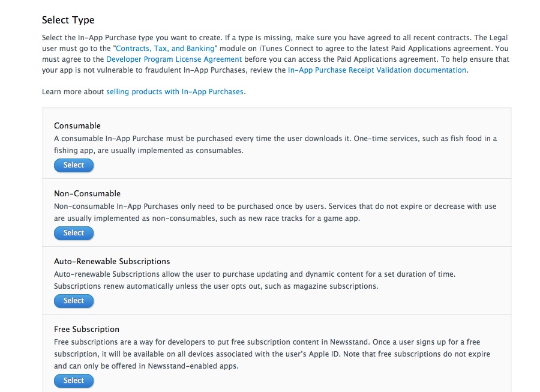The width and height of the screenshot is (540, 392).
Task: Click the Consumable section title
Action: tap(77, 125)
